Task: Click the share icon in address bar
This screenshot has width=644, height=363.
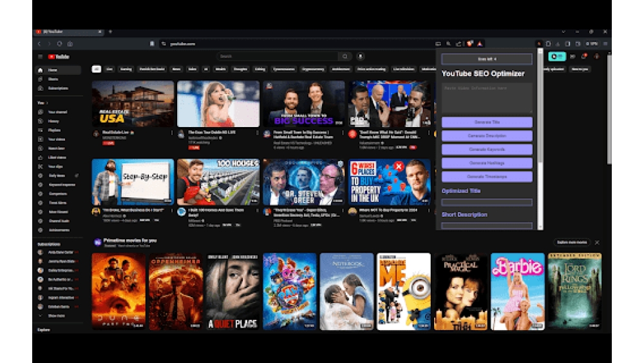Action: pos(459,44)
